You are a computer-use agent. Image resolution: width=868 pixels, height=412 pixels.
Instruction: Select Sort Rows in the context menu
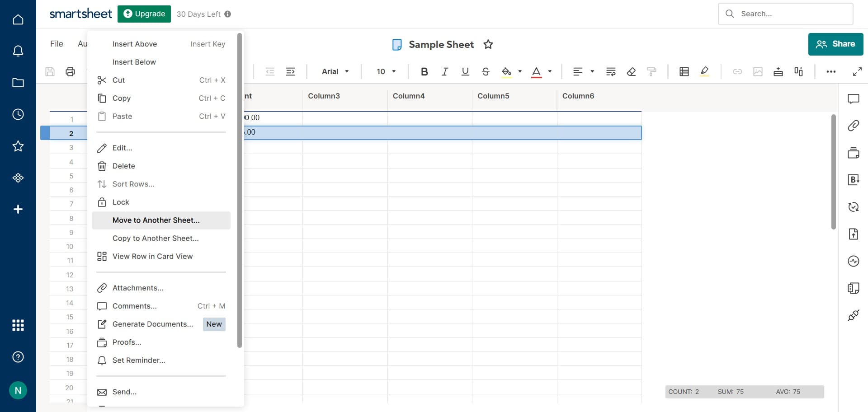tap(133, 184)
